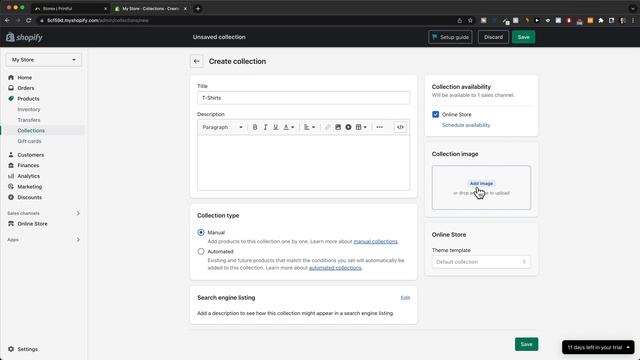The width and height of the screenshot is (640, 360).
Task: Click the share page icon
Action: pos(460,20)
